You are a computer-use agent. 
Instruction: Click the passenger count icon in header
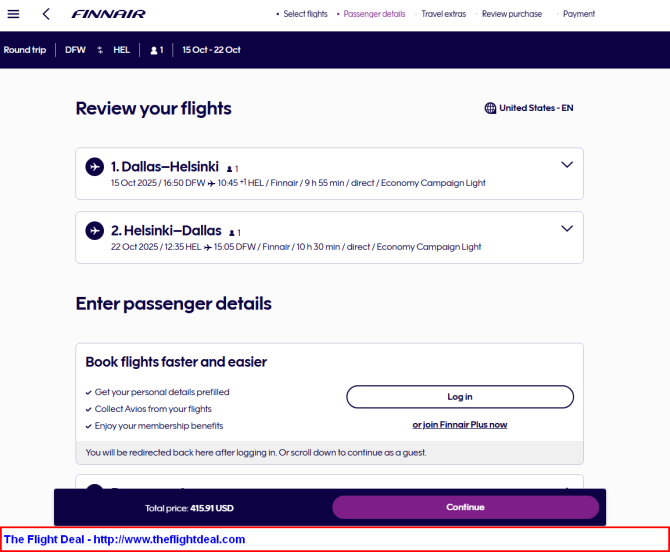[x=154, y=50]
